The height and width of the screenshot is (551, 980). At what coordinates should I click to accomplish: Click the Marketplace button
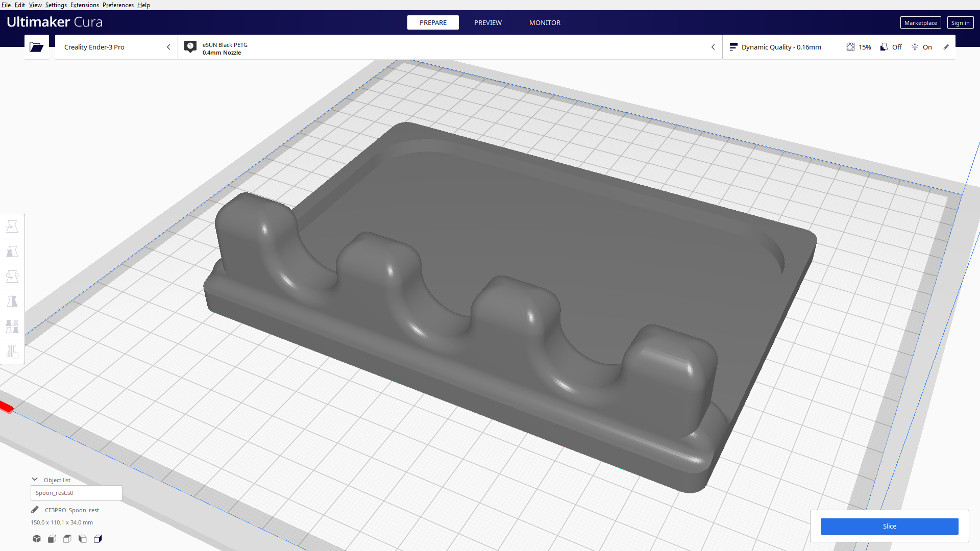click(920, 22)
